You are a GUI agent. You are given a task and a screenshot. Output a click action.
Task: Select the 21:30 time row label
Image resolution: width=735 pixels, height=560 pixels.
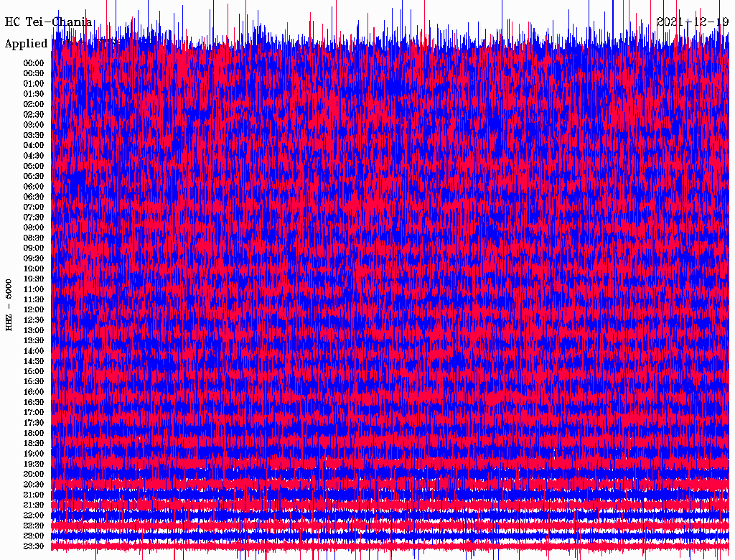click(34, 505)
